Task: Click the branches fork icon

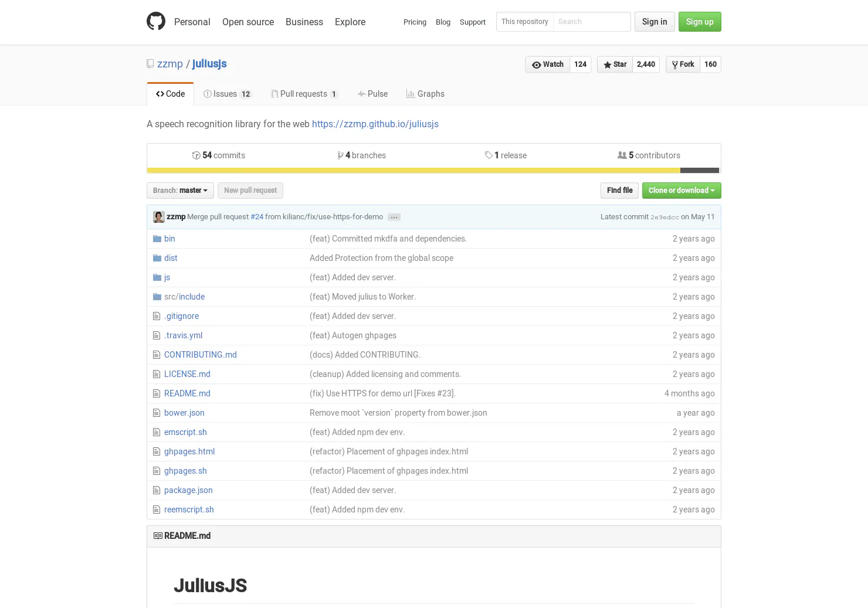Action: point(340,155)
